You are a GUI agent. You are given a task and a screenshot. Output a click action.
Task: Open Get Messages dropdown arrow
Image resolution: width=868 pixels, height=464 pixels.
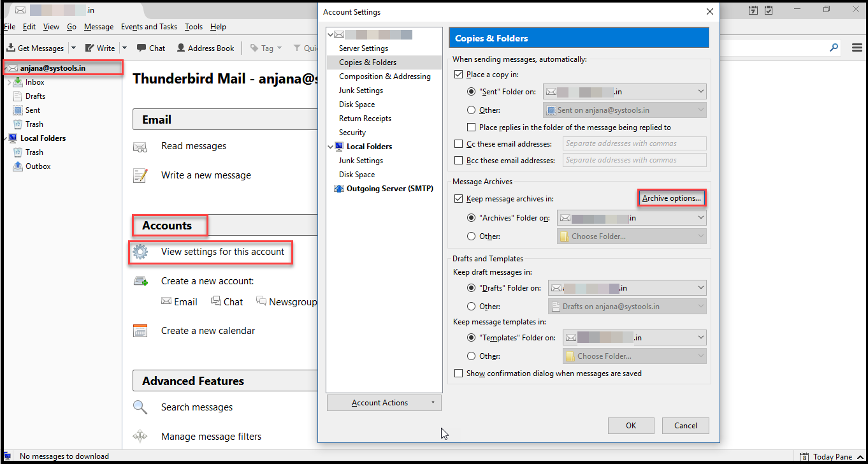click(73, 48)
